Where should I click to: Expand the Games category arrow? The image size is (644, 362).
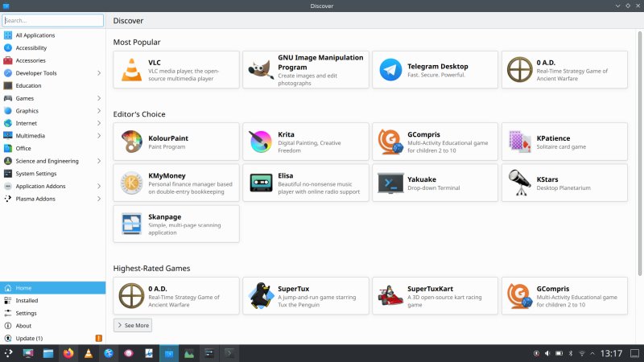[x=99, y=98]
